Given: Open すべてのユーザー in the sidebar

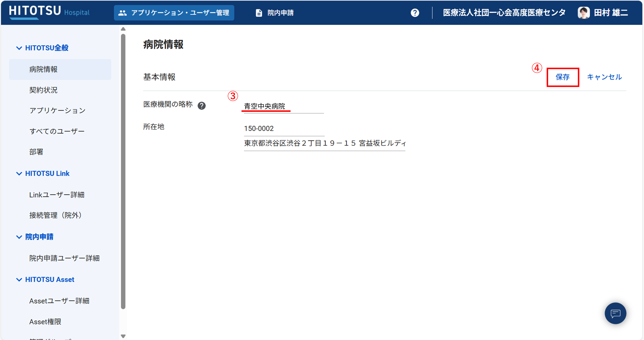Looking at the screenshot, I should tap(57, 131).
